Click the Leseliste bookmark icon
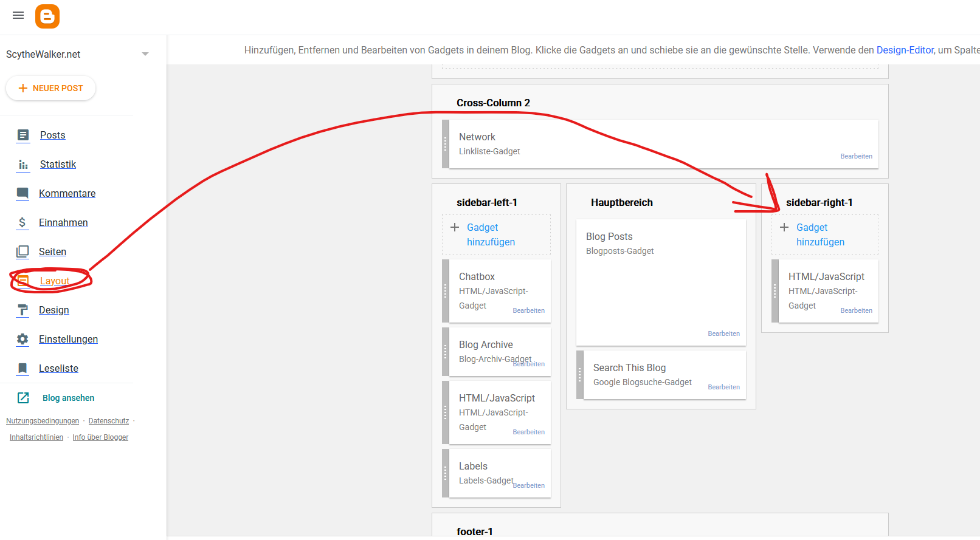 [23, 368]
